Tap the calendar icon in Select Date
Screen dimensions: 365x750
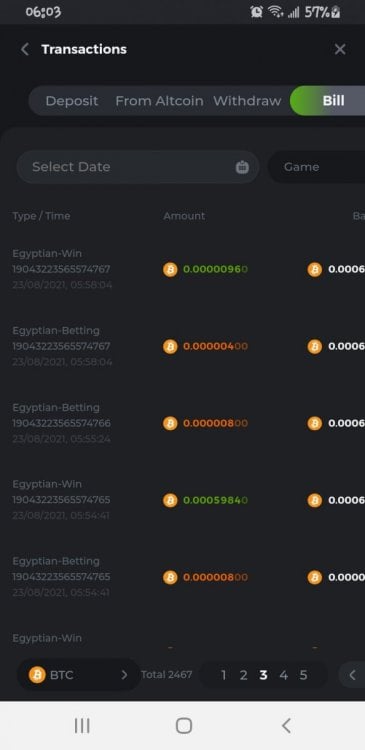[242, 167]
